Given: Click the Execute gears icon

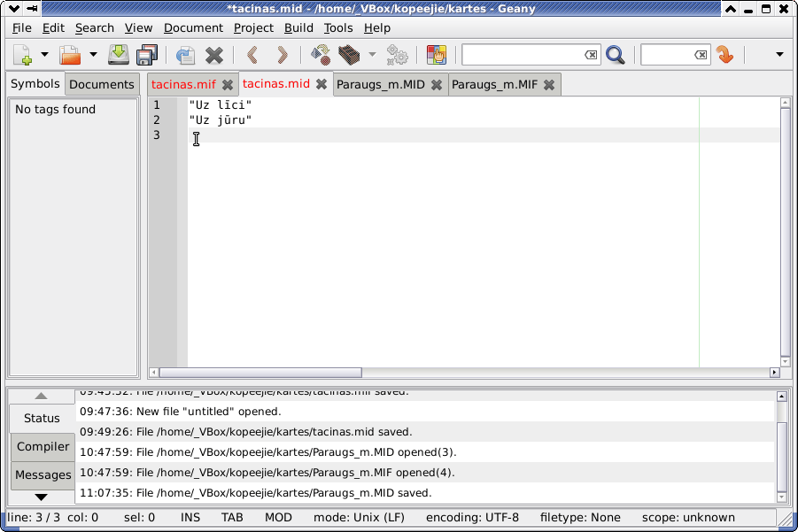Looking at the screenshot, I should point(397,55).
